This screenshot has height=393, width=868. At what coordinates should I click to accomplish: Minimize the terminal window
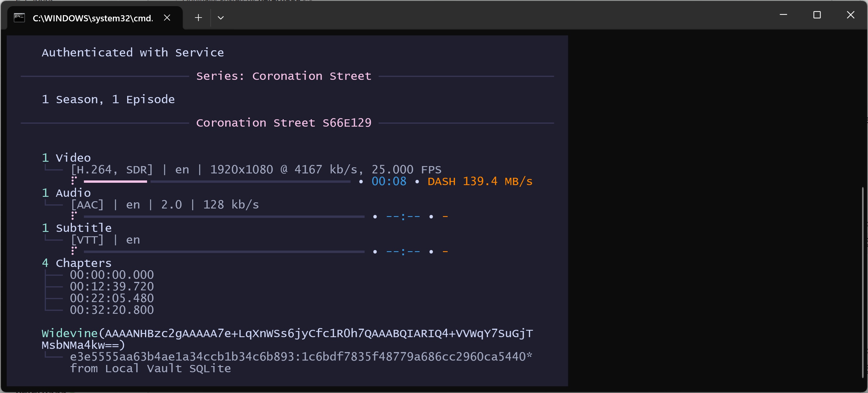point(784,15)
